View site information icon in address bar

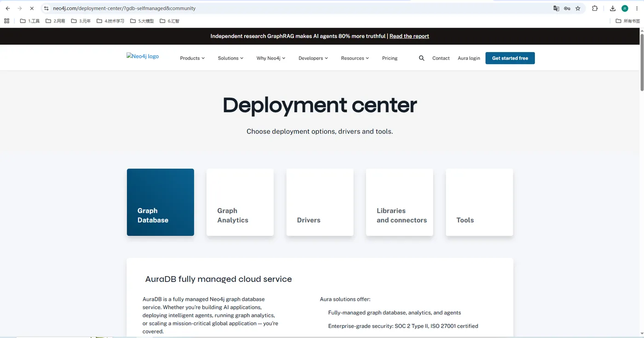(46, 8)
